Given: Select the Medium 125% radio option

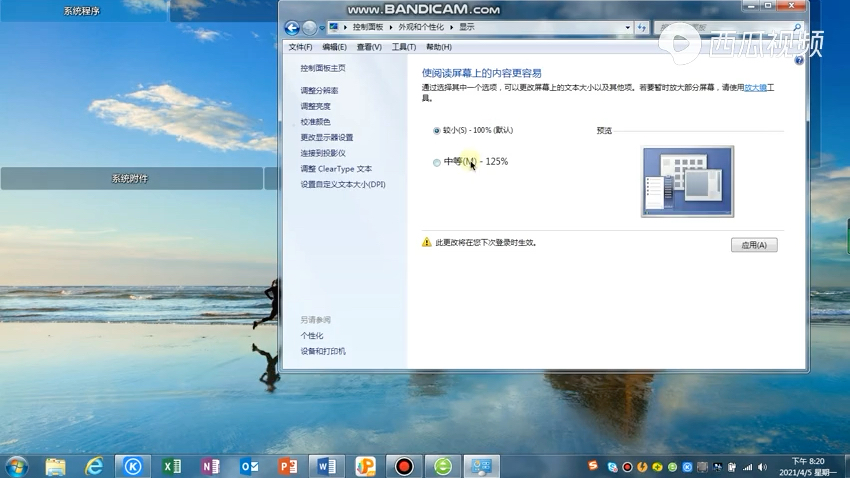Looking at the screenshot, I should tap(471, 162).
